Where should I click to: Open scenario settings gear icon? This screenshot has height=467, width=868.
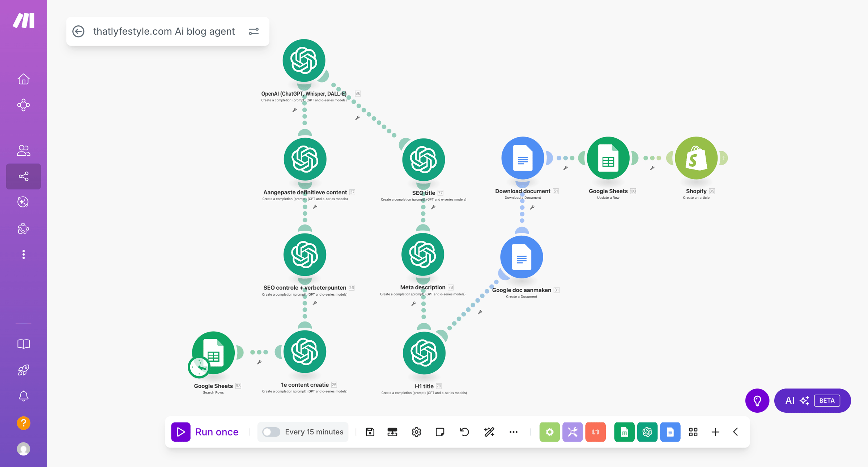[416, 432]
